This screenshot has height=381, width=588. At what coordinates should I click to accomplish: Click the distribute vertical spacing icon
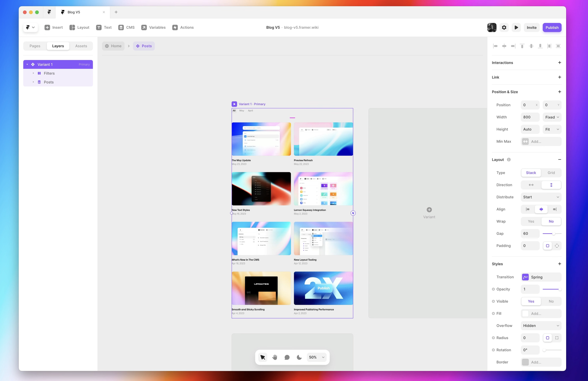(558, 46)
